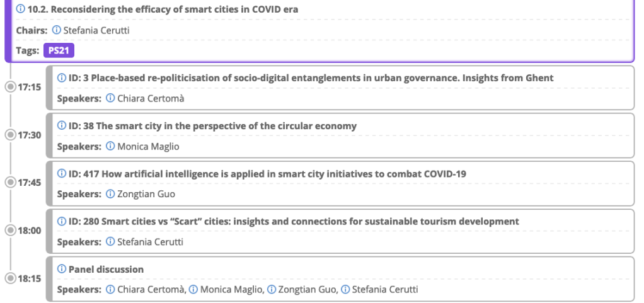Viewport: 644px width, 303px height.
Task: Click info icon beside session 10.2 title
Action: click(21, 9)
